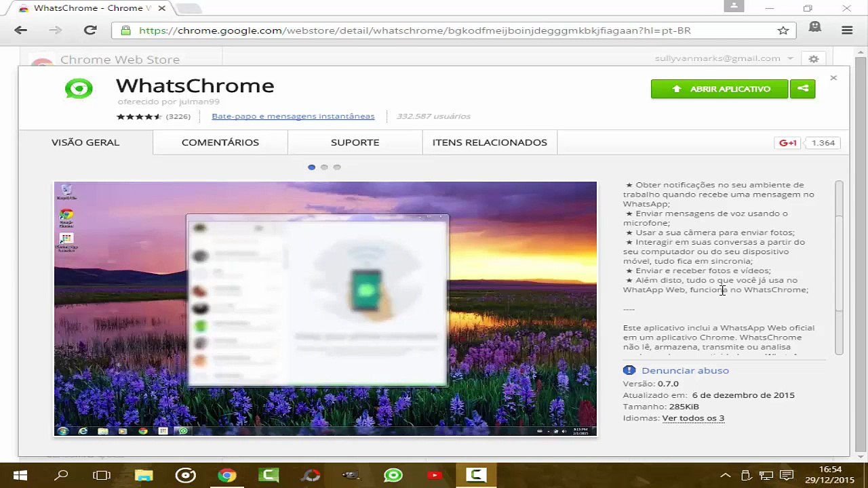This screenshot has height=488, width=868.
Task: Open File Explorer from the taskbar
Action: click(x=144, y=475)
